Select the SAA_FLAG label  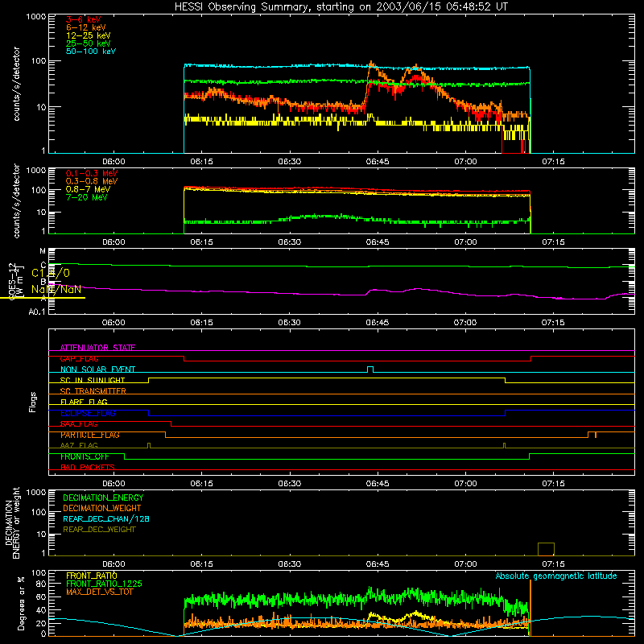coord(79,424)
